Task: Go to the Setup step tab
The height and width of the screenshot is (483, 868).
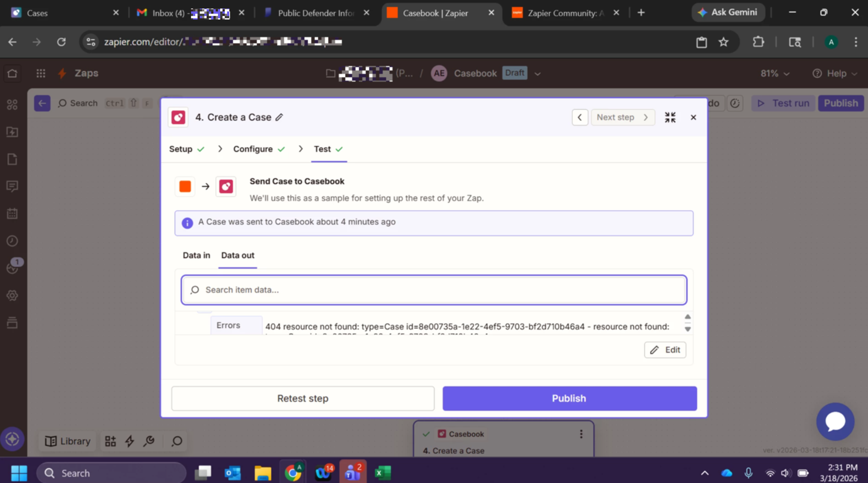Action: coord(181,149)
